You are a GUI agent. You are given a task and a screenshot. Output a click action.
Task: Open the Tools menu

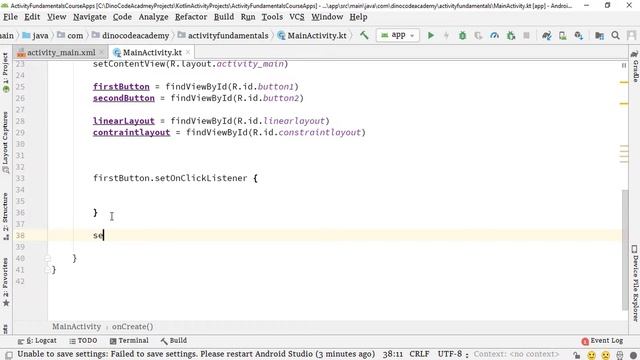point(272,17)
